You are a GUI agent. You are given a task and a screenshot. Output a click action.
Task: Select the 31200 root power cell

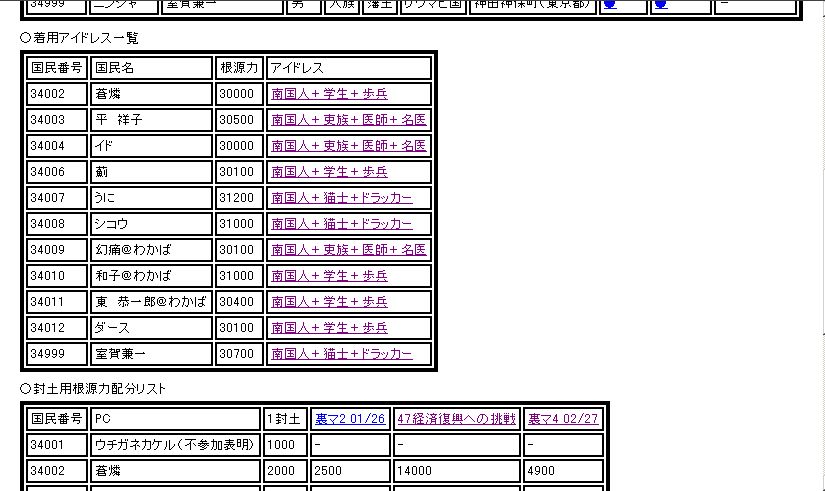pyautogui.click(x=237, y=198)
